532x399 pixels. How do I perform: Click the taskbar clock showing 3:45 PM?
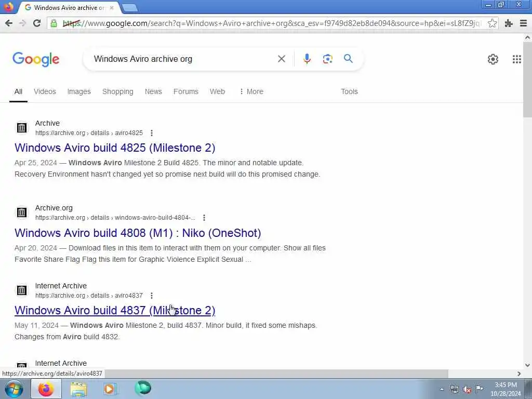[x=506, y=389]
